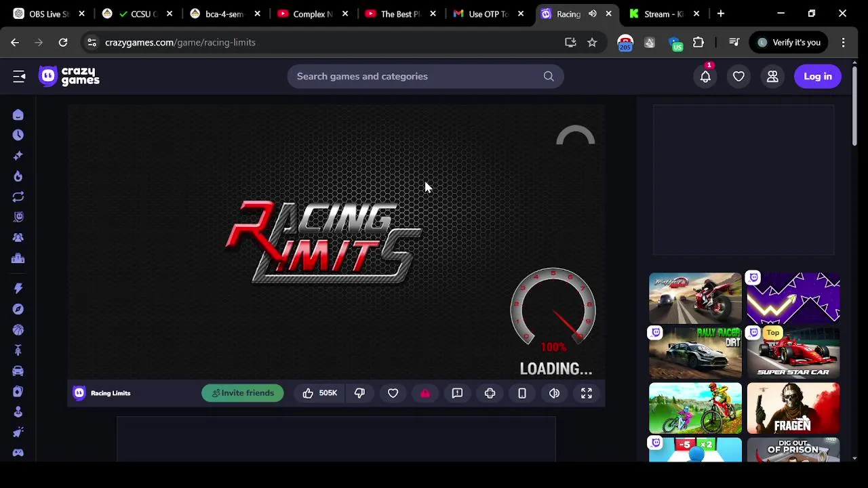
Task: Add Racing Limits to favorites
Action: click(x=393, y=393)
